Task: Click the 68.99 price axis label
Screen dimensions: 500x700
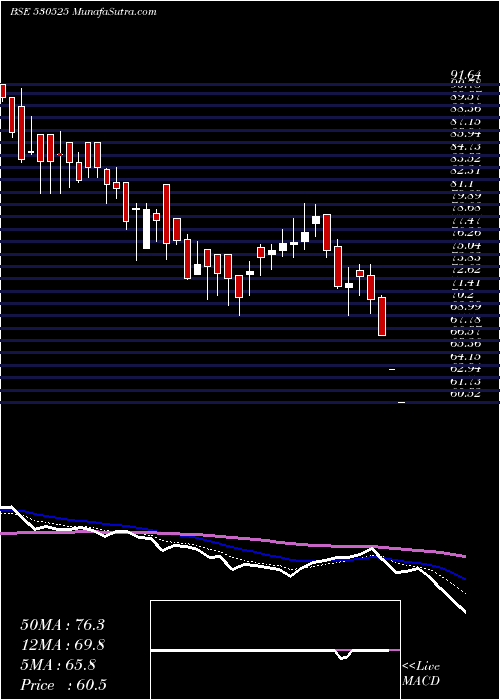Action: click(x=465, y=308)
